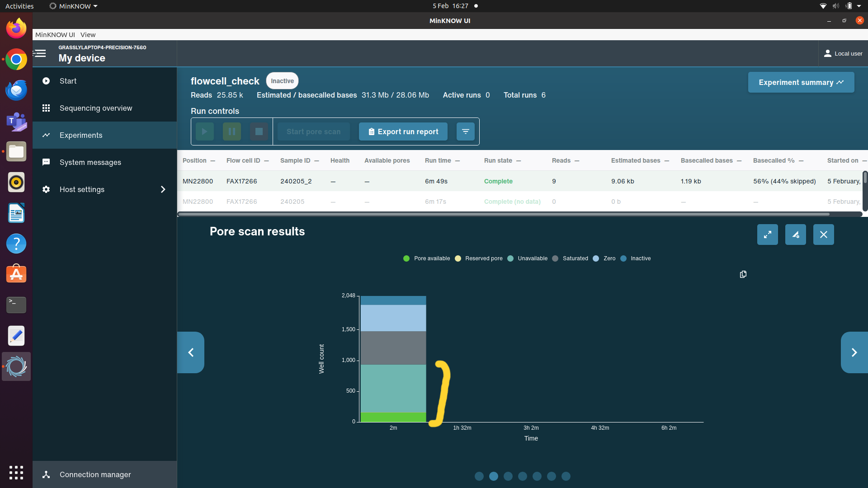Toggle Inactive legend series
The image size is (868, 488).
pos(636,258)
